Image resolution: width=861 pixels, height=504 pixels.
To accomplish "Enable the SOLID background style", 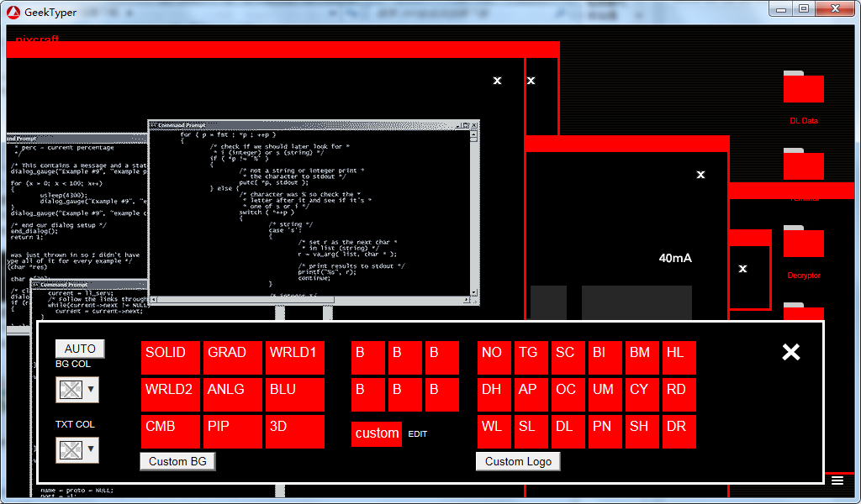I will click(x=171, y=357).
